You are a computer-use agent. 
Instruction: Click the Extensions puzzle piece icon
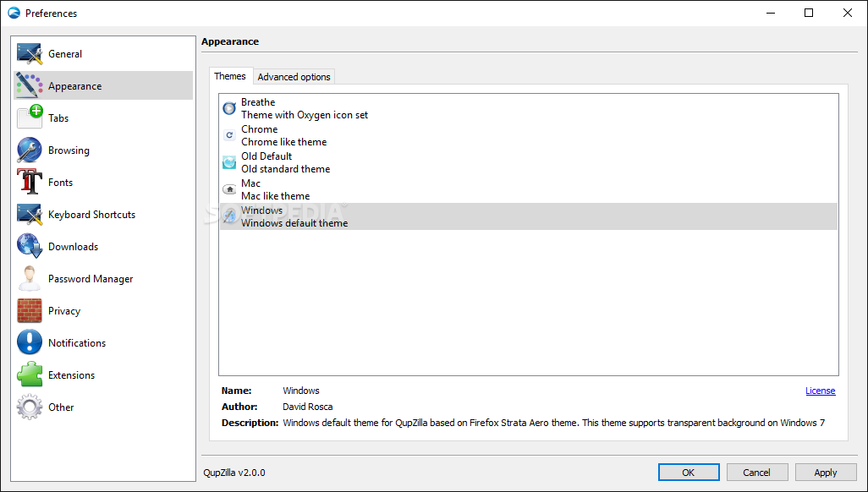point(30,374)
